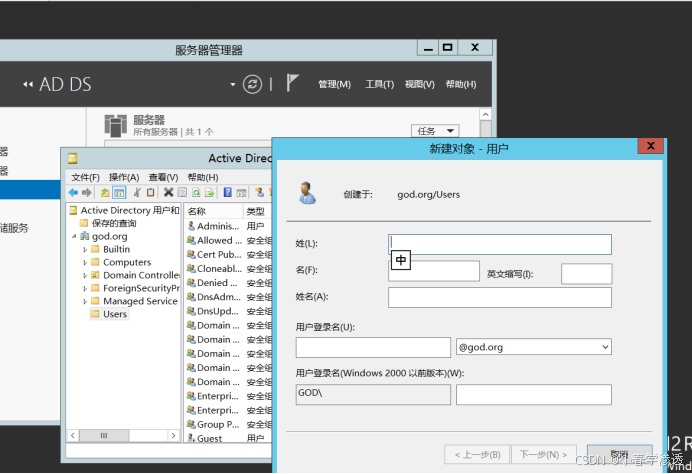This screenshot has height=474, width=692.
Task: Click the gray Forward arrow in AD toolbar
Action: coord(87,192)
